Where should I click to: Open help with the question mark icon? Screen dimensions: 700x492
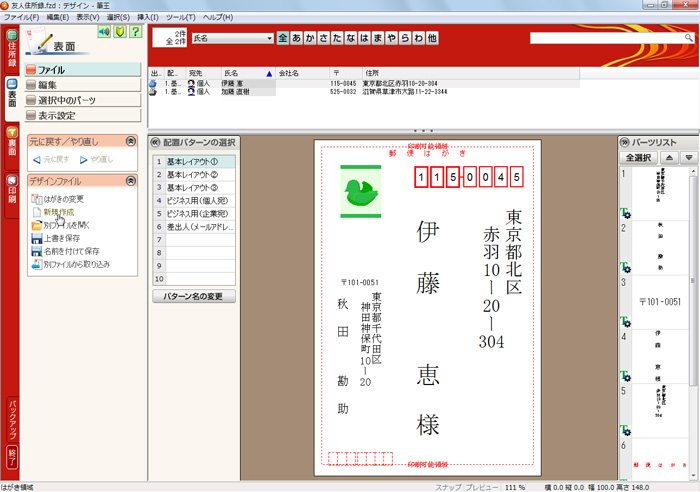134,32
